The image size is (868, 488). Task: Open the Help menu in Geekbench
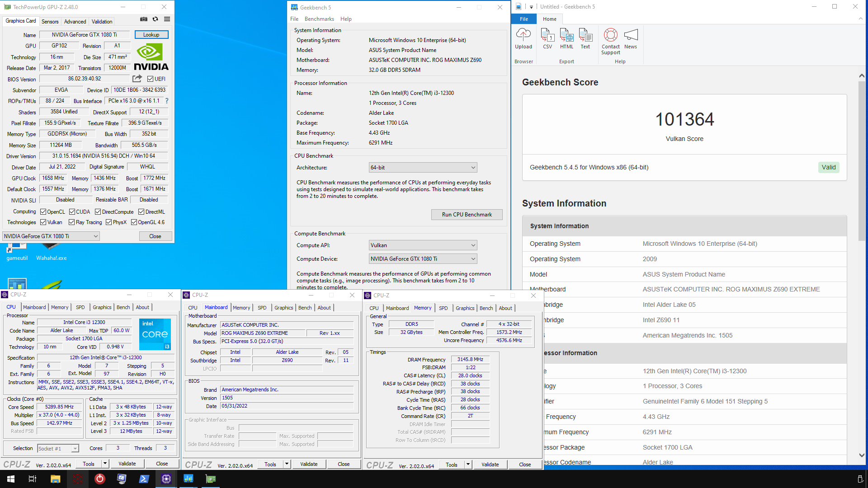click(x=346, y=19)
